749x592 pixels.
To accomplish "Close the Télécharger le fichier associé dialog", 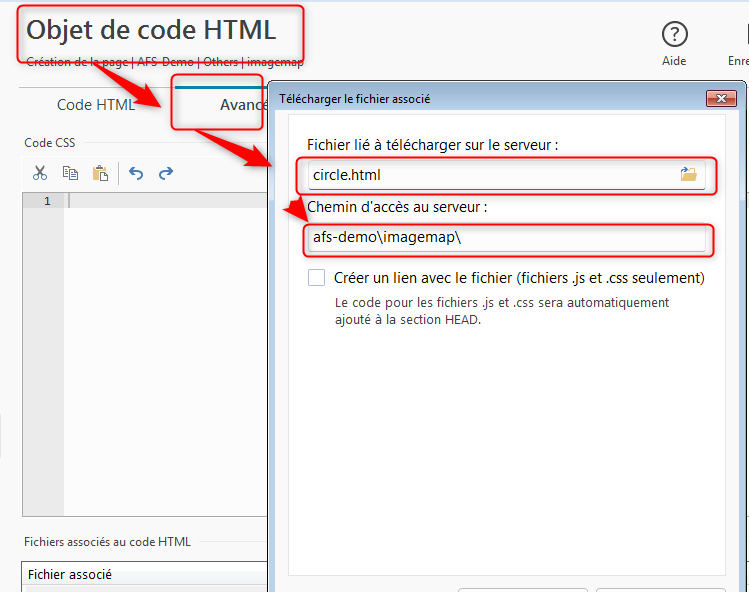I will click(x=721, y=99).
